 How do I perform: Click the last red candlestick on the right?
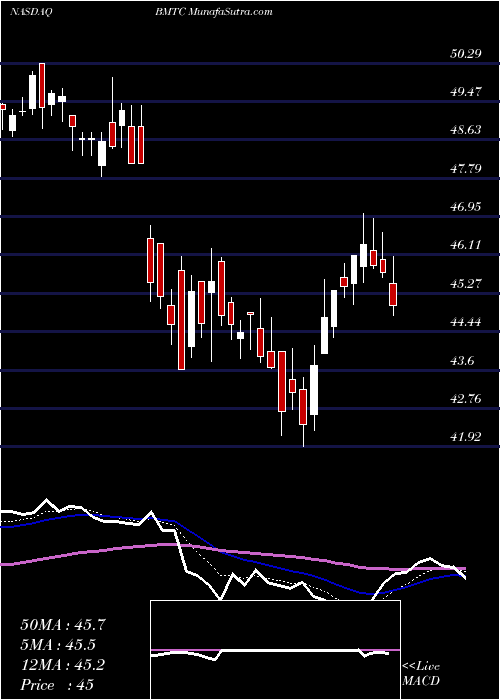pos(393,294)
